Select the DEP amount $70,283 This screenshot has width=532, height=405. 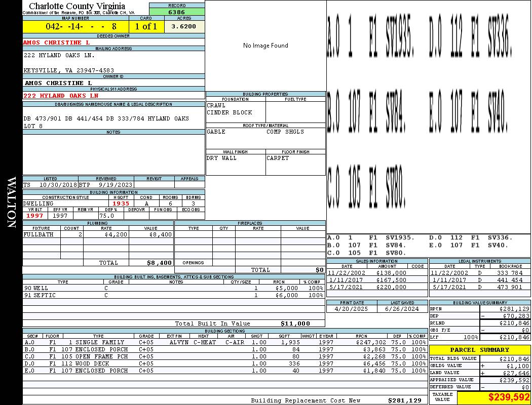pos(516,316)
